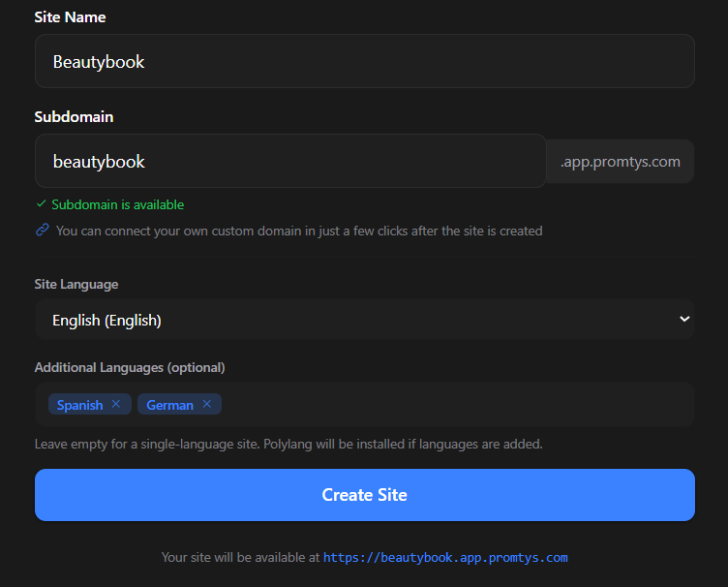
Task: Expand the Site Language chevron arrow
Action: [684, 319]
